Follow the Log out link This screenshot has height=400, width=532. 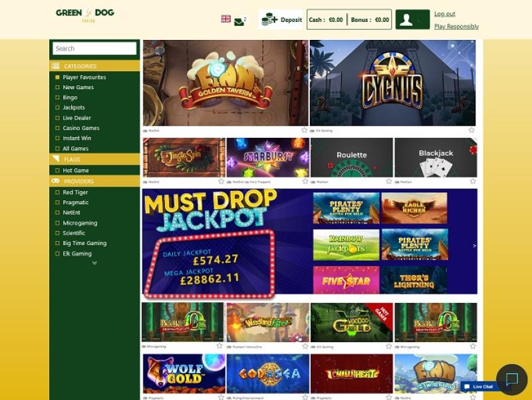(445, 14)
